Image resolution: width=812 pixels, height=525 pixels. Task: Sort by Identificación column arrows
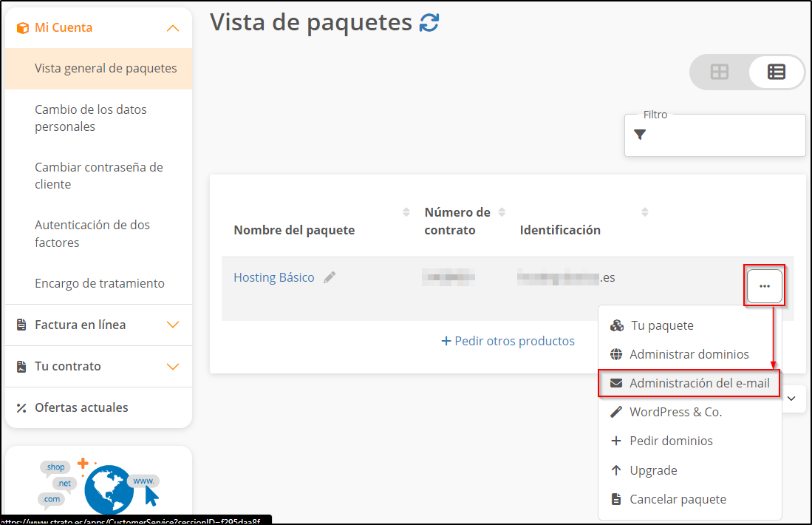[x=644, y=213]
